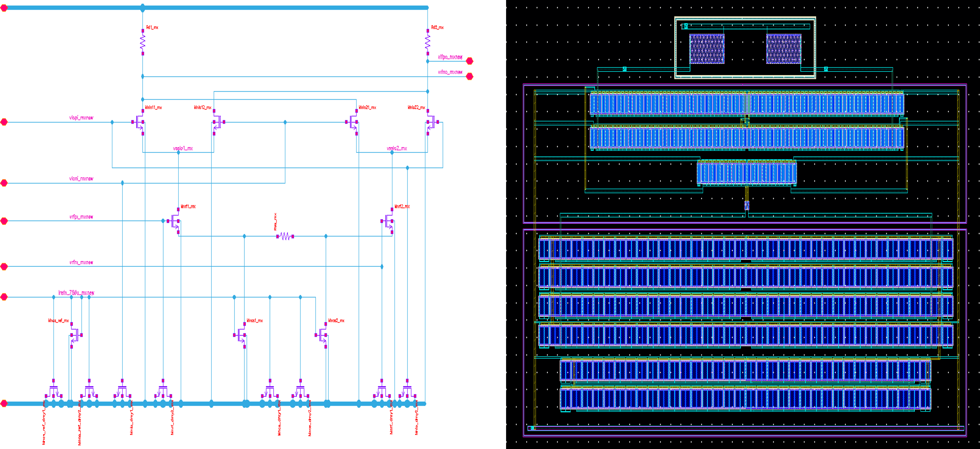Select the short centered transistor row in layout

click(746, 173)
